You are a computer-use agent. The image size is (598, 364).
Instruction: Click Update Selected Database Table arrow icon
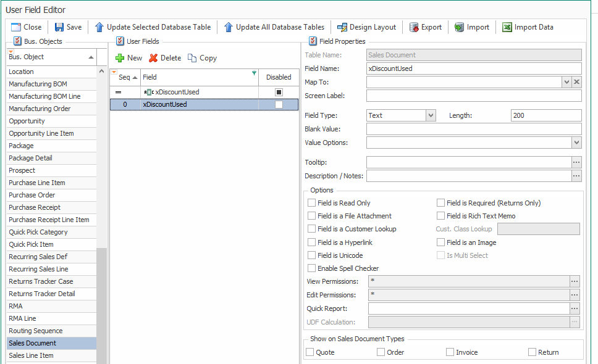tap(99, 27)
